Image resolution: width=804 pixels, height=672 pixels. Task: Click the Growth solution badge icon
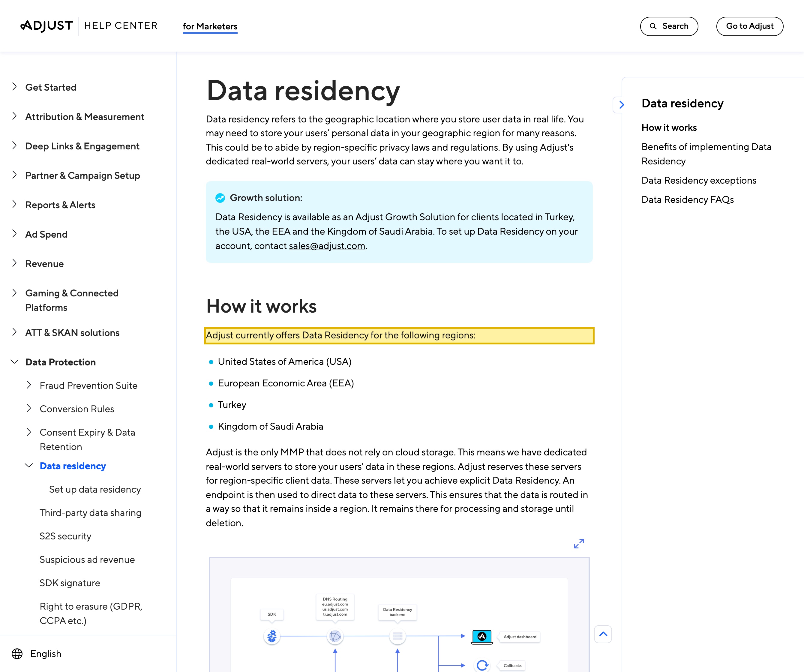point(220,198)
